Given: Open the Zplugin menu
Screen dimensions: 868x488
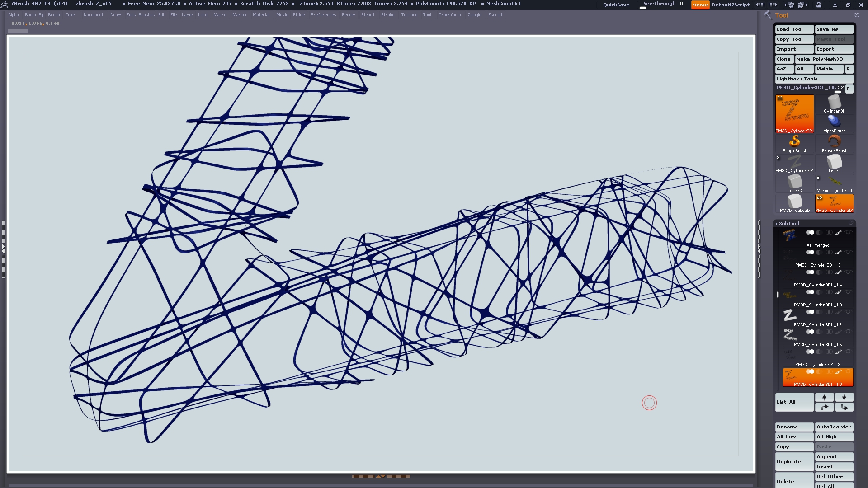Looking at the screenshot, I should click(474, 15).
